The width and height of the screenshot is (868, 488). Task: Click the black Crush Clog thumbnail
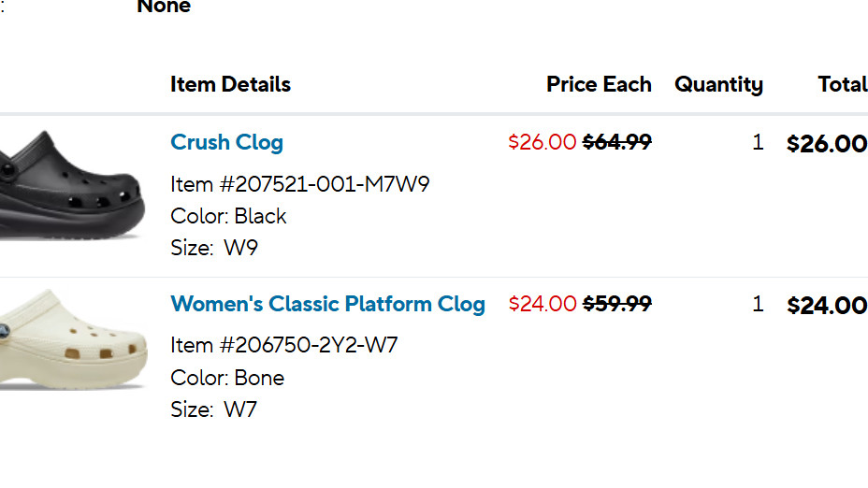pos(73,185)
